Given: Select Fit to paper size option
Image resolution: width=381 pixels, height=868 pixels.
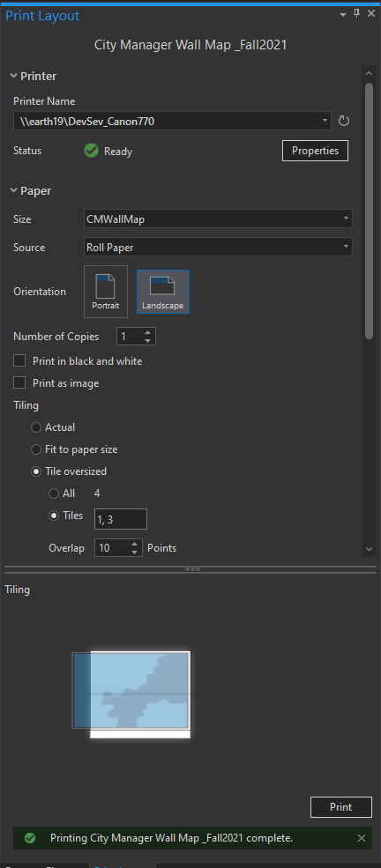Looking at the screenshot, I should (x=36, y=449).
